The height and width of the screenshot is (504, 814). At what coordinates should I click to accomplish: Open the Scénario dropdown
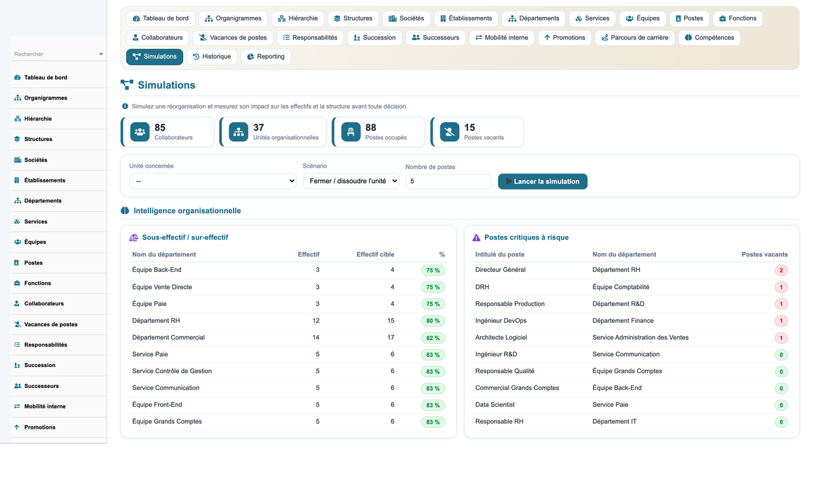351,181
